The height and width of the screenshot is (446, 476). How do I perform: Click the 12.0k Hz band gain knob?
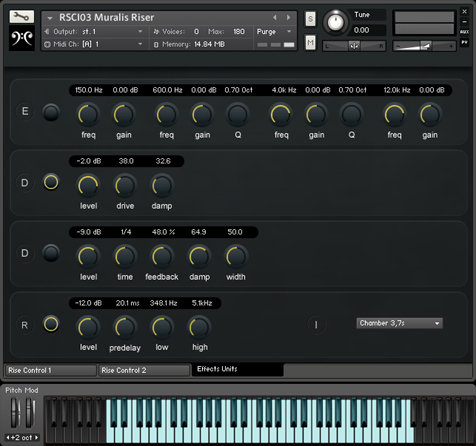[x=430, y=115]
